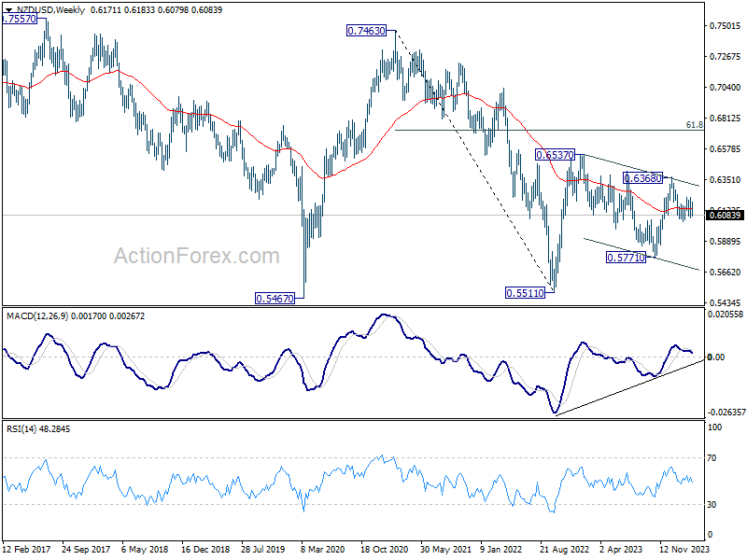Click the 0.74630 peak price label
The image size is (747, 560).
pos(366,31)
